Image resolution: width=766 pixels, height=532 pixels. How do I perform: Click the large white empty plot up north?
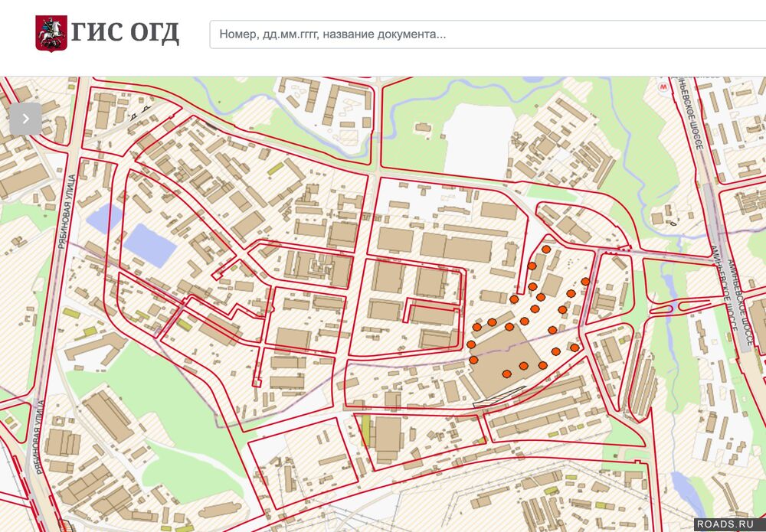point(478,141)
